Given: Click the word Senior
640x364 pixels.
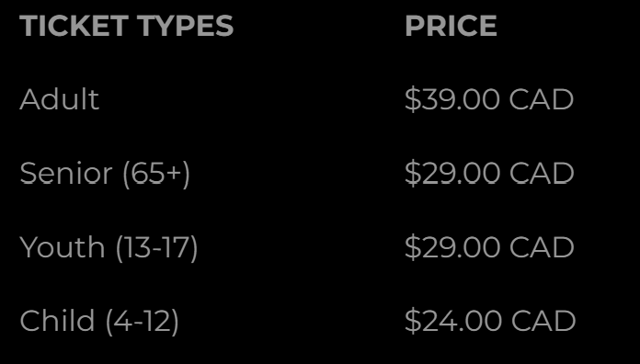Looking at the screenshot, I should [x=65, y=174].
